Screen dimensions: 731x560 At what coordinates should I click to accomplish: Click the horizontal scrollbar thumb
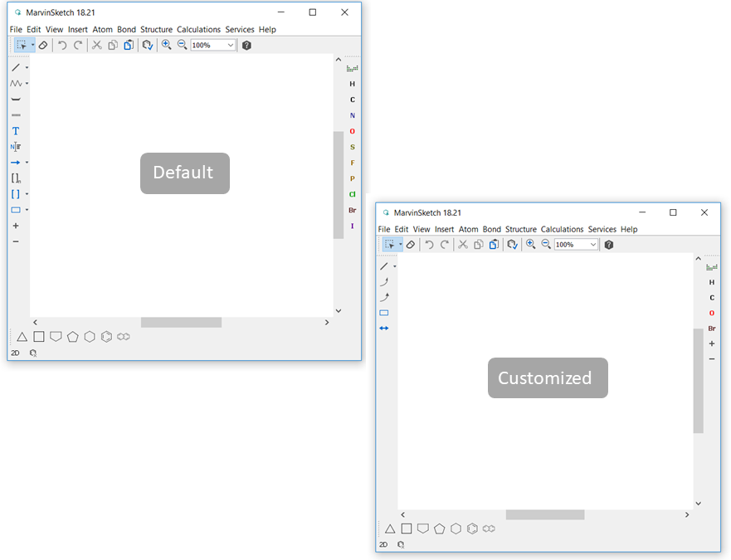point(181,322)
